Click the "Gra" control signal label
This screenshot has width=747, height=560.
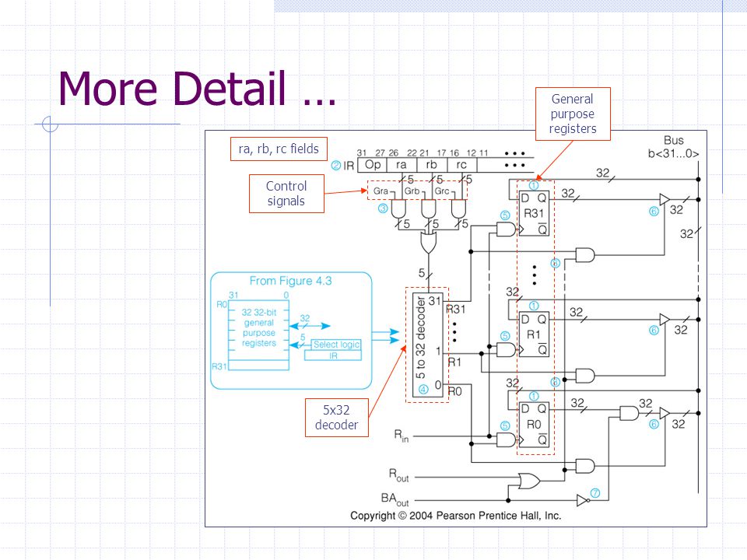click(381, 191)
